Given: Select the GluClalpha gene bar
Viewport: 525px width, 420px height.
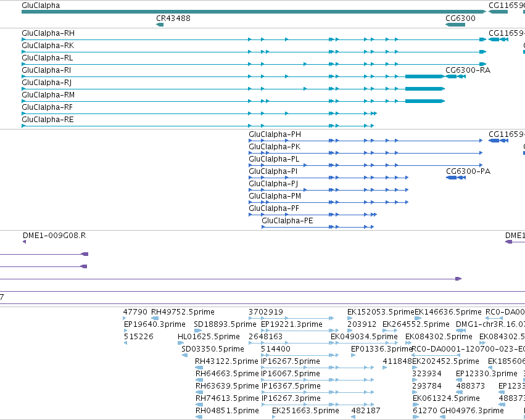Looking at the screenshot, I should [x=254, y=12].
